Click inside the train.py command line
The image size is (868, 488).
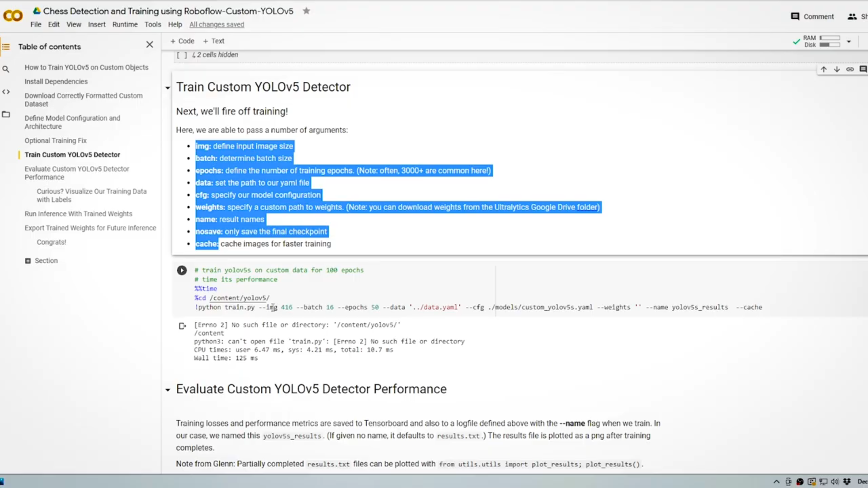478,307
